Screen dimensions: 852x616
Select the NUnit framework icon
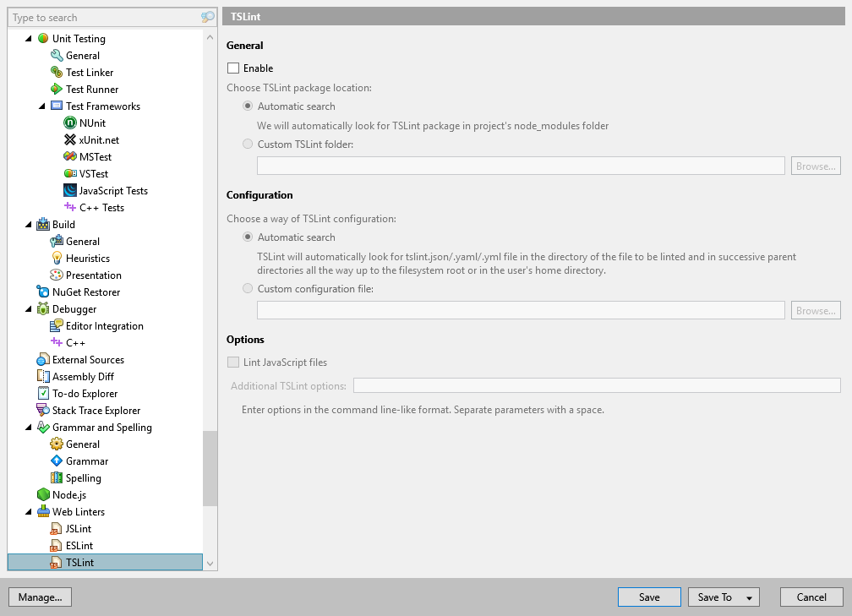[x=69, y=123]
